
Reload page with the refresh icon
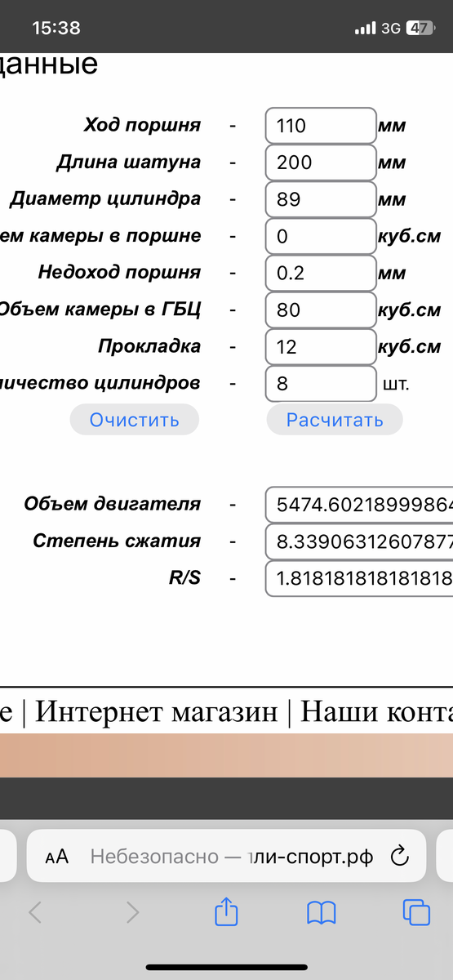(x=399, y=856)
